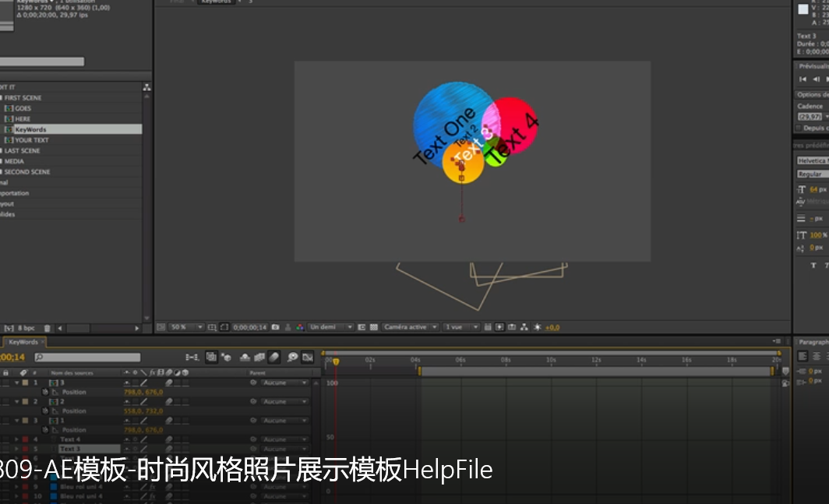
Task: Click the composition mini-flowchart icon in timeline
Action: (192, 358)
